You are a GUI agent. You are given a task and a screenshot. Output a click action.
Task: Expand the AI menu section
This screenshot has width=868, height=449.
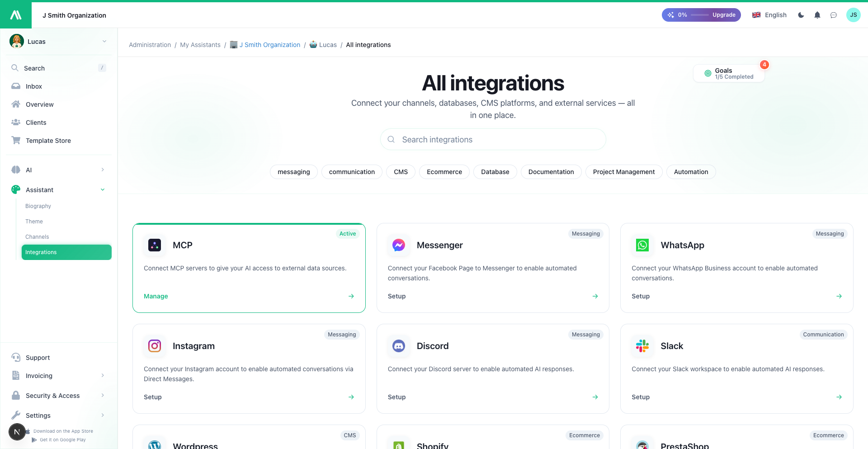pyautogui.click(x=59, y=170)
